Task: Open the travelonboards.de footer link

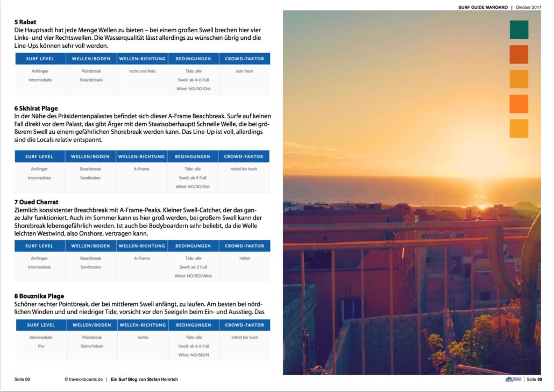Action: point(84,379)
